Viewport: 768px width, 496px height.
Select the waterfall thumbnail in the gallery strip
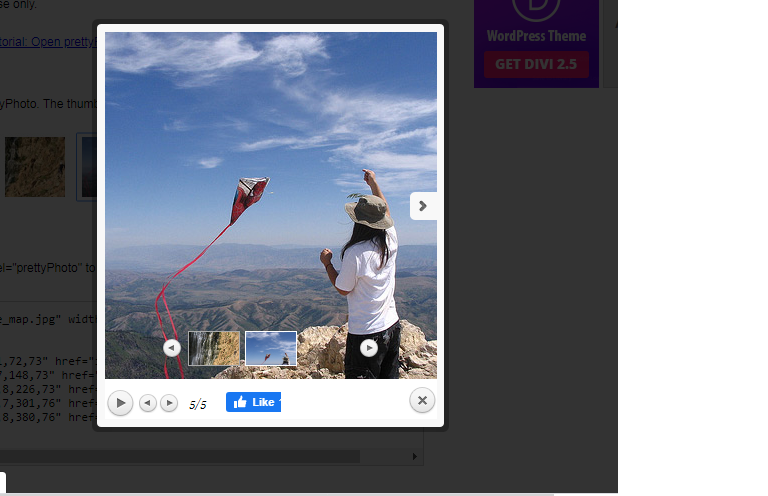[x=214, y=348]
